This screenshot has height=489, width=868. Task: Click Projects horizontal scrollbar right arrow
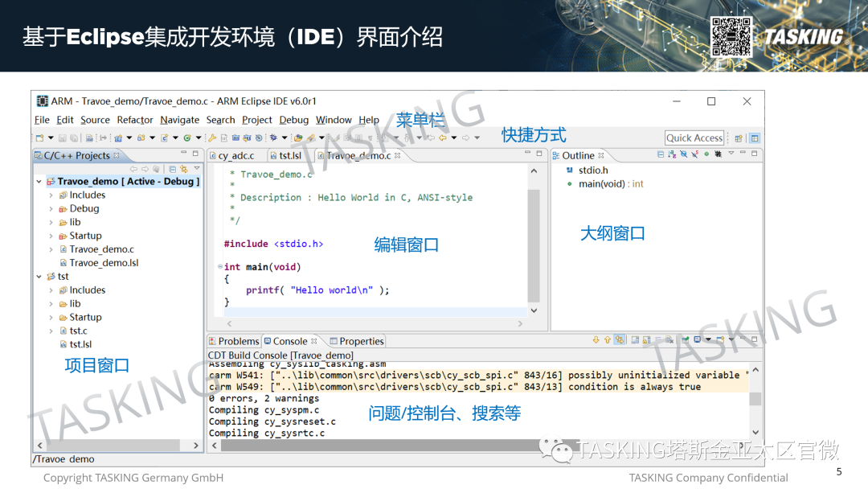coord(196,446)
